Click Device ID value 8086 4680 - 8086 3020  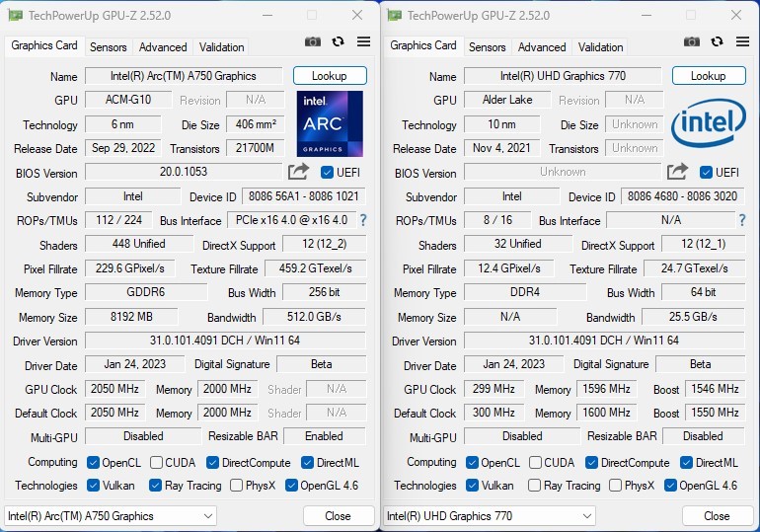point(683,196)
